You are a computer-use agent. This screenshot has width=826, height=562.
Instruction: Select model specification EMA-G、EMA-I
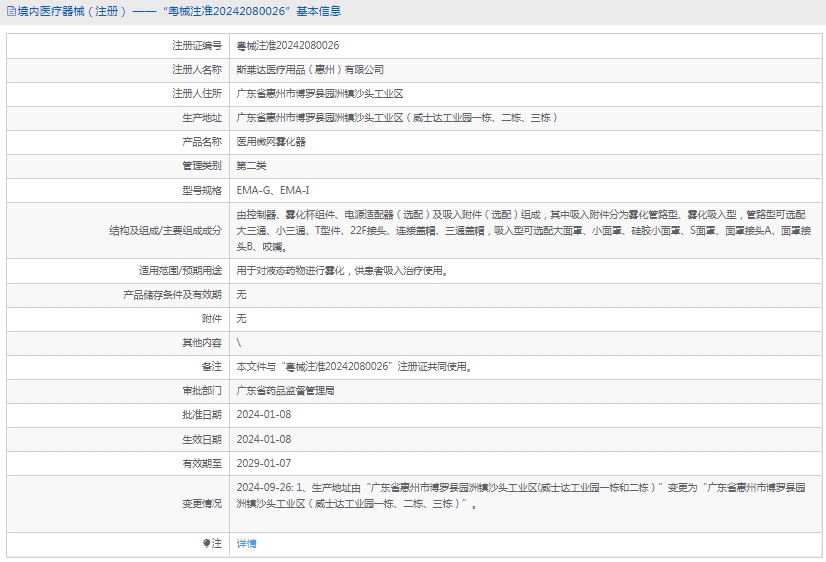[273, 190]
